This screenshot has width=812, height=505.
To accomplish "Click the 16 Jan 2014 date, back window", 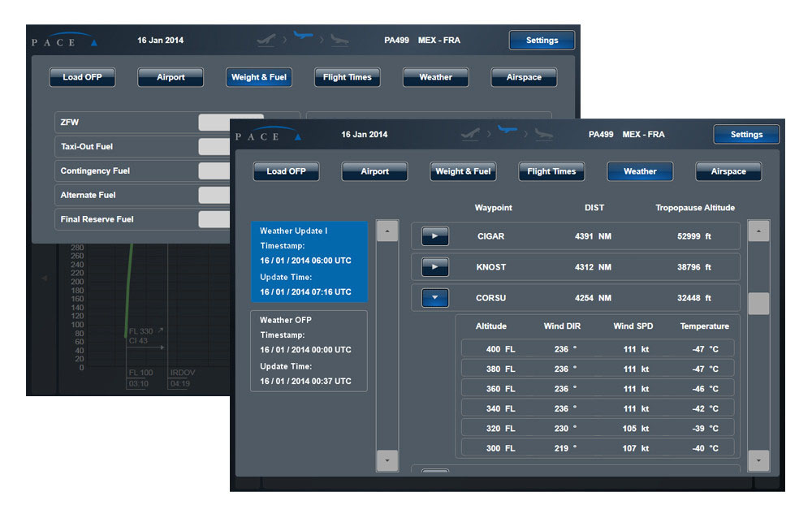I will pyautogui.click(x=160, y=40).
